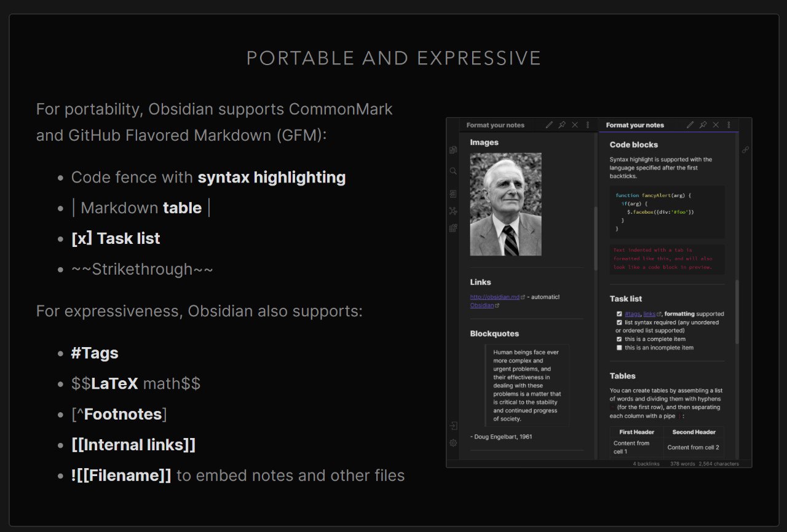The width and height of the screenshot is (787, 532).
Task: Select the left 'Format your notes' pane title
Action: (x=496, y=125)
